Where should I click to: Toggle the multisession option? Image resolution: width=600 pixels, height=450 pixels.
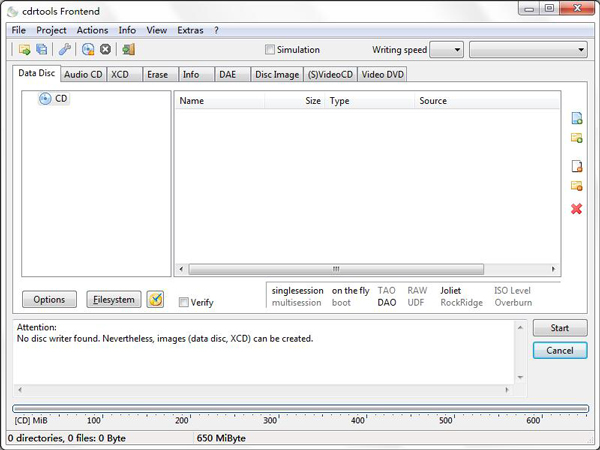297,303
